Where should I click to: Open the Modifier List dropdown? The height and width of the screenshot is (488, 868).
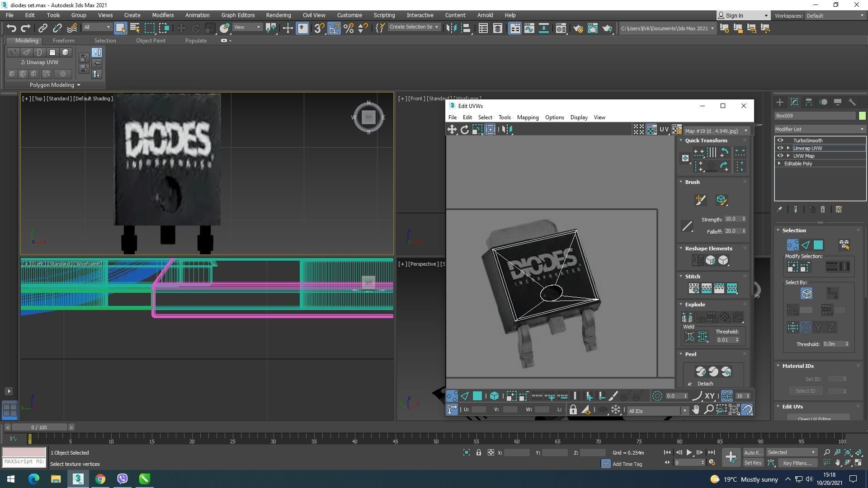point(819,129)
